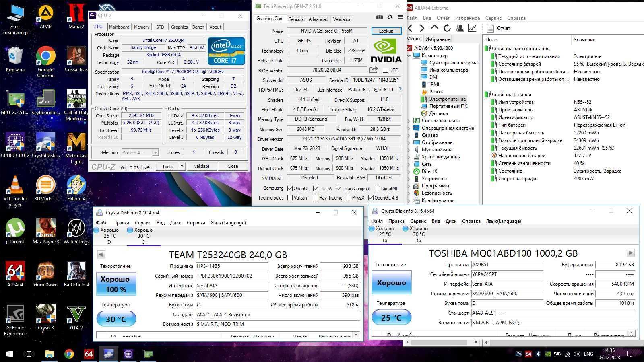
Task: Open the Windows Start button
Action: 10,354
